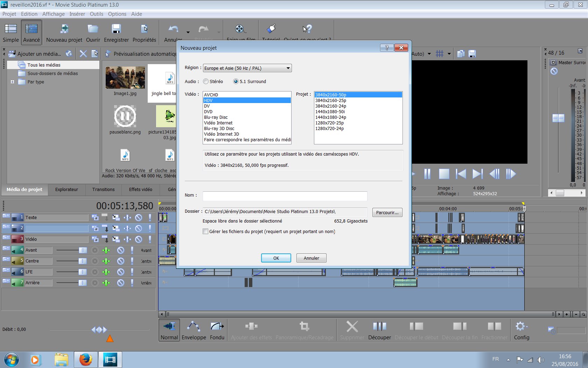Click the Master volume fader
This screenshot has height=368, width=588.
click(558, 118)
